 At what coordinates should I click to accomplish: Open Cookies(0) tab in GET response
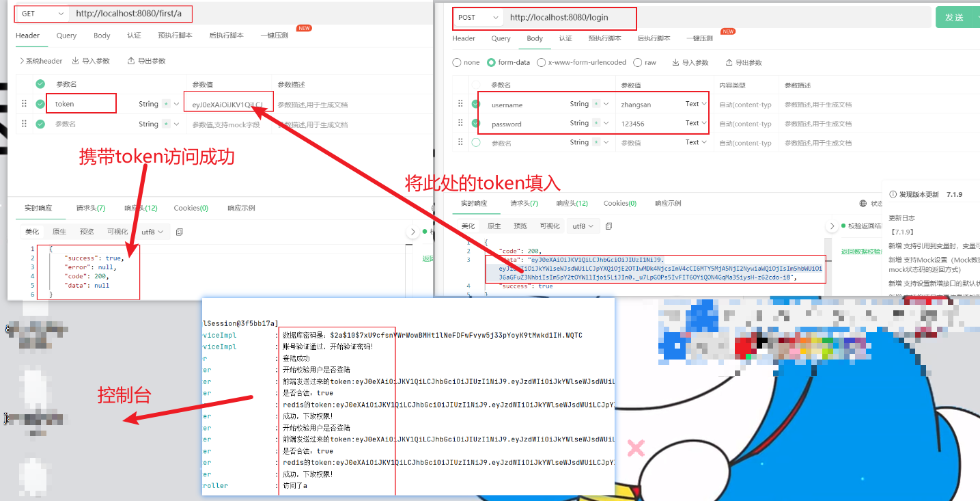click(x=191, y=208)
